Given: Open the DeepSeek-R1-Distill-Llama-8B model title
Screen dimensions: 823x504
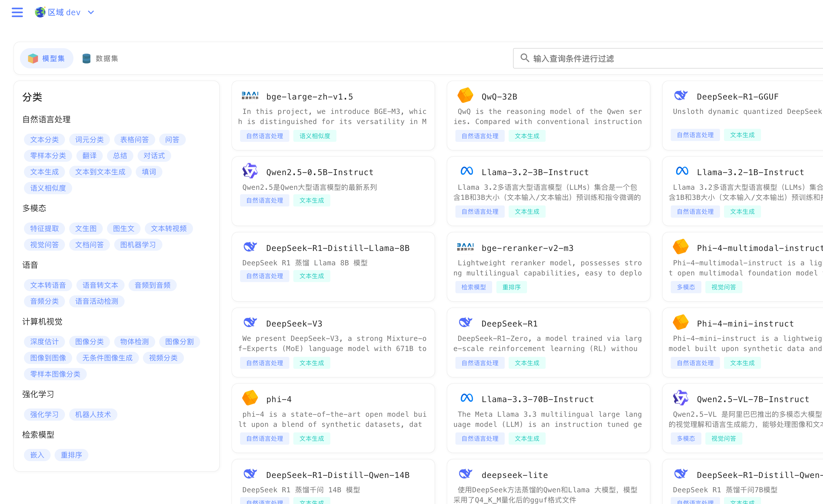Looking at the screenshot, I should coord(338,248).
